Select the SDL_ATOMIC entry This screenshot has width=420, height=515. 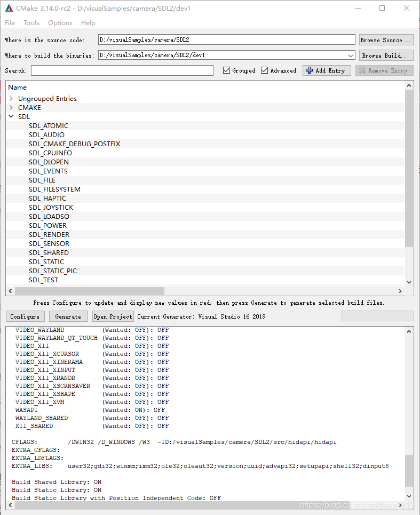tap(49, 126)
